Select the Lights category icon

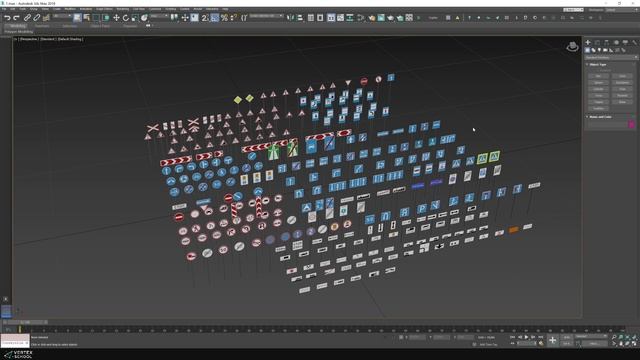[x=599, y=50]
